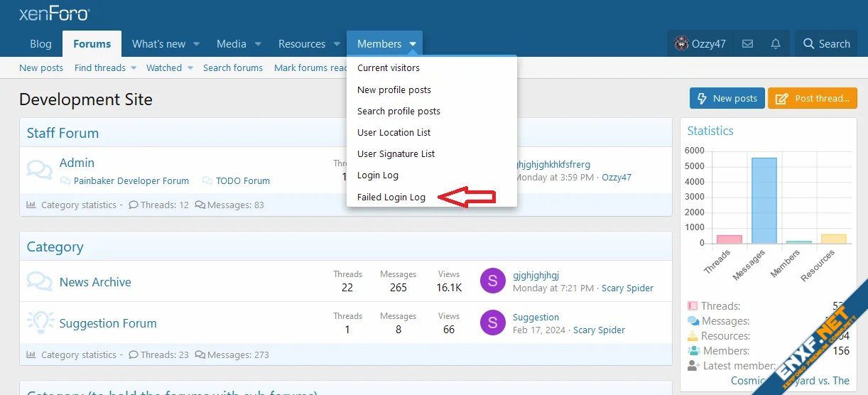Expand the What's new dropdown arrow
This screenshot has width=868, height=395.
[197, 44]
